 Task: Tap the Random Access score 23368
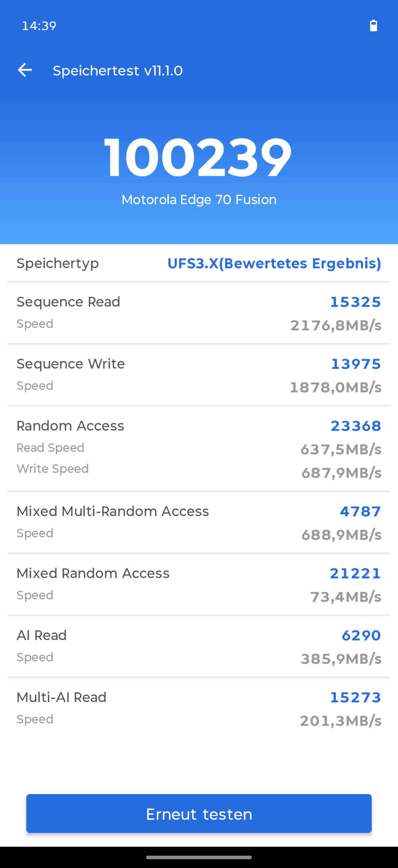point(356,426)
